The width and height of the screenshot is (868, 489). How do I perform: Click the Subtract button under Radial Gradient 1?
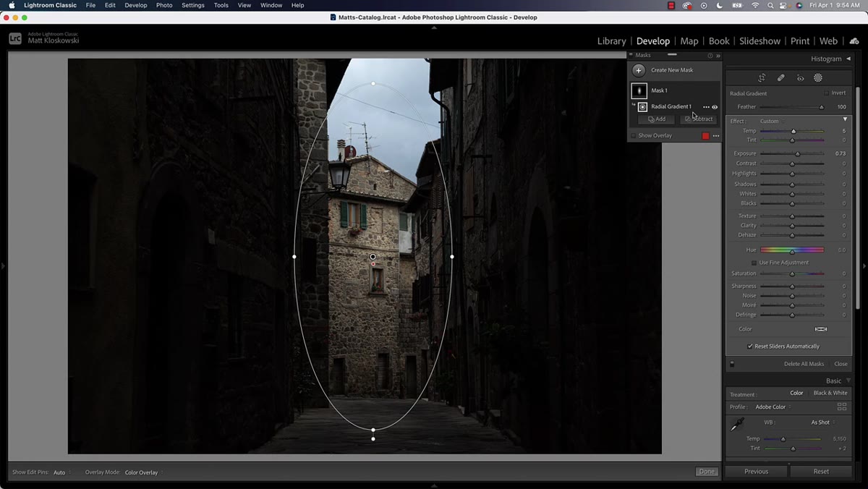tap(699, 119)
